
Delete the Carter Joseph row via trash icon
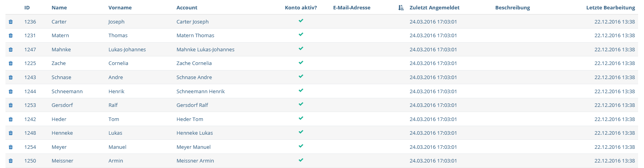pos(11,22)
